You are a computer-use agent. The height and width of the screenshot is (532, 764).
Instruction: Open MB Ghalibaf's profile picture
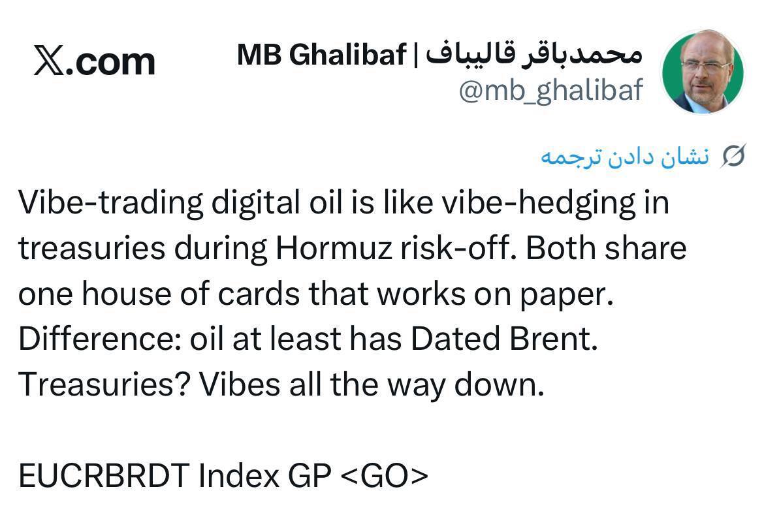click(x=703, y=71)
